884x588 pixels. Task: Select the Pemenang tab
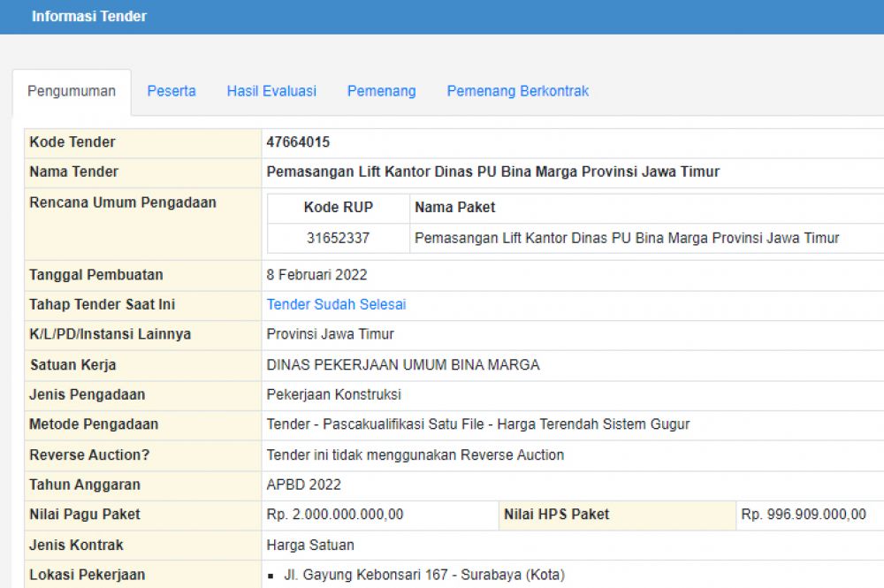tap(381, 91)
